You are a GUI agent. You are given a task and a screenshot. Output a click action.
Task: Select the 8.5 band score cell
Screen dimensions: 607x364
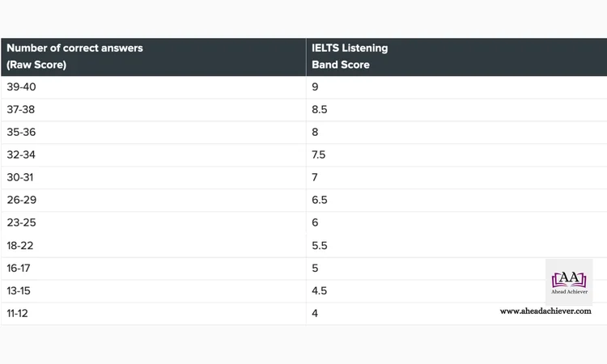(x=456, y=109)
